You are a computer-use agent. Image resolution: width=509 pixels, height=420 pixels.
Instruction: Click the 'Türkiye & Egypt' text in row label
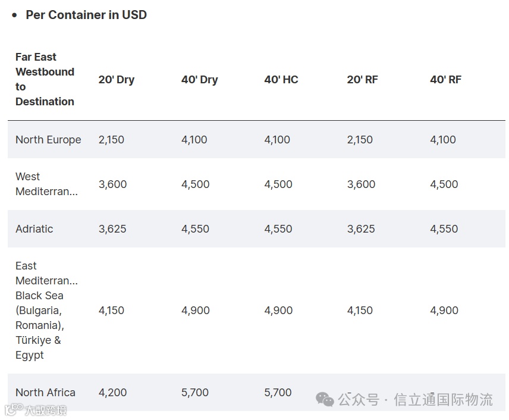38,348
